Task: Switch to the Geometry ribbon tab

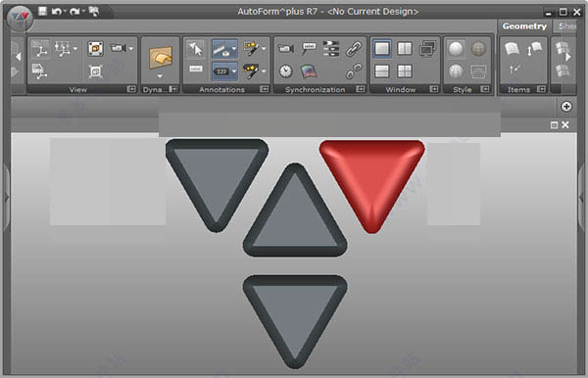Action: coord(524,26)
